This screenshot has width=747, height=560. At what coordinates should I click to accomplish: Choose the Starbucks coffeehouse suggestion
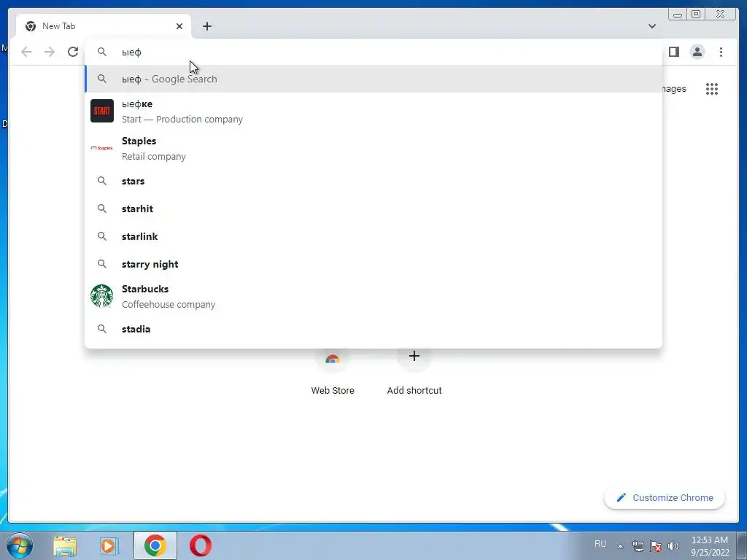click(x=373, y=296)
